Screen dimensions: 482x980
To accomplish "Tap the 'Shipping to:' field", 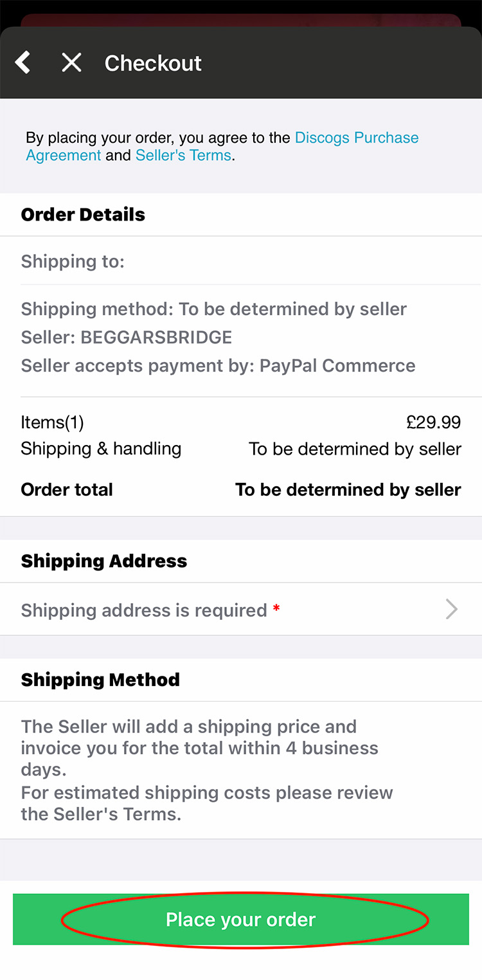I will click(x=73, y=262).
